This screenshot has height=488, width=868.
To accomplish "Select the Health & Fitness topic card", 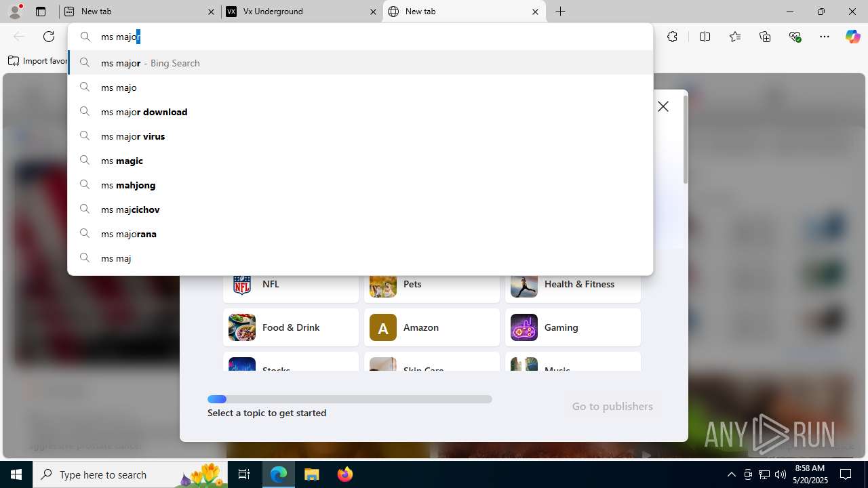I will click(573, 286).
